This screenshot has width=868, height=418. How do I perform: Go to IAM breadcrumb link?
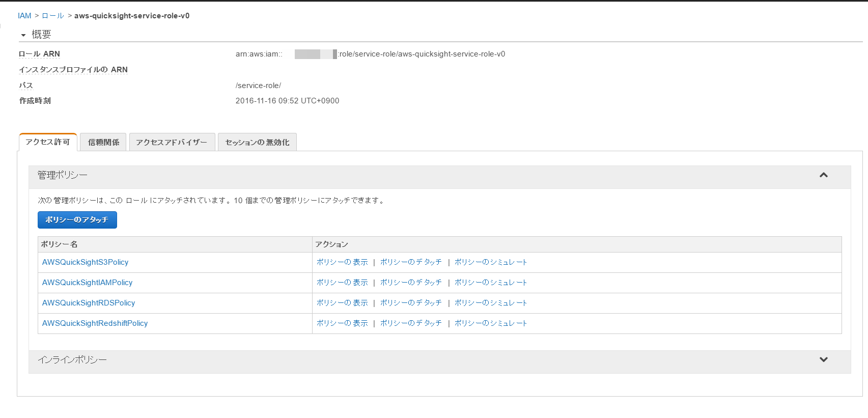(x=24, y=16)
